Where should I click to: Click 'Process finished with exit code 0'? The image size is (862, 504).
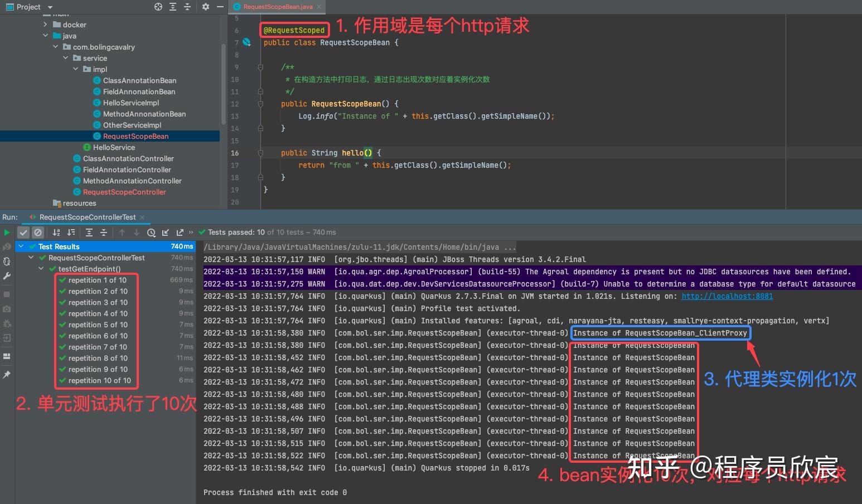point(275,492)
